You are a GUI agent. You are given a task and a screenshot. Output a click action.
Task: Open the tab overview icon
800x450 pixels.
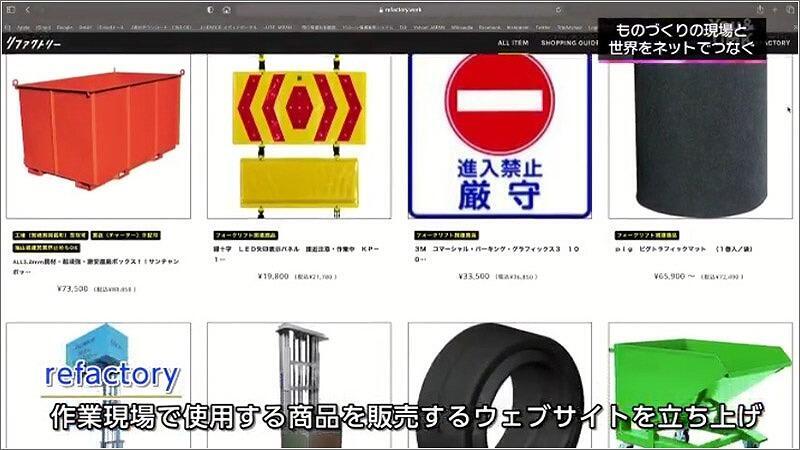[x=791, y=10]
